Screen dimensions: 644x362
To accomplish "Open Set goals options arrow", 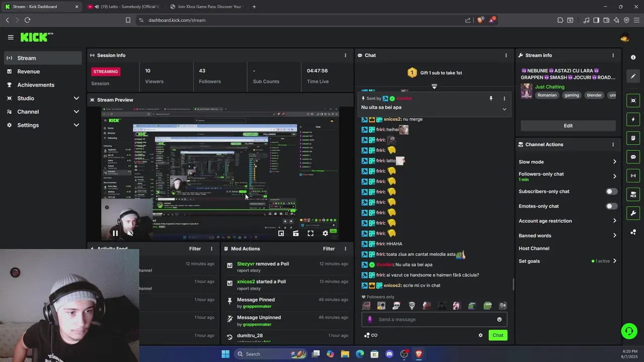I will (x=614, y=261).
